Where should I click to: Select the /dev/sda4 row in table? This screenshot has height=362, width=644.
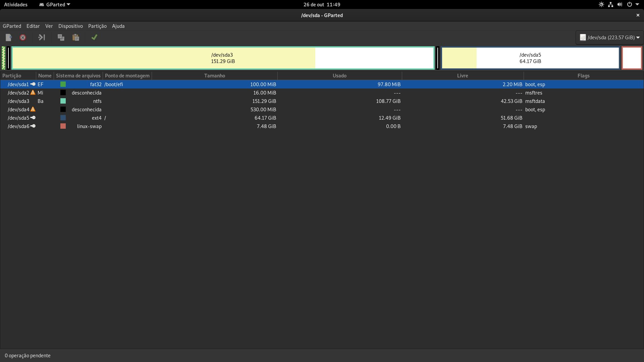tap(322, 110)
